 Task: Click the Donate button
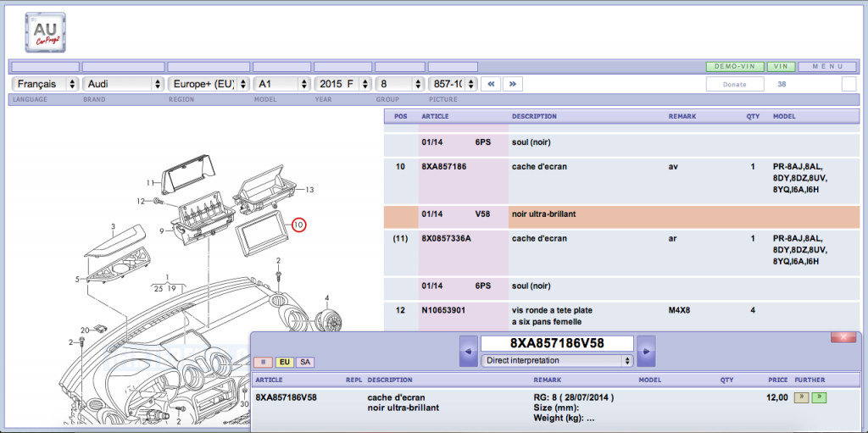point(735,84)
